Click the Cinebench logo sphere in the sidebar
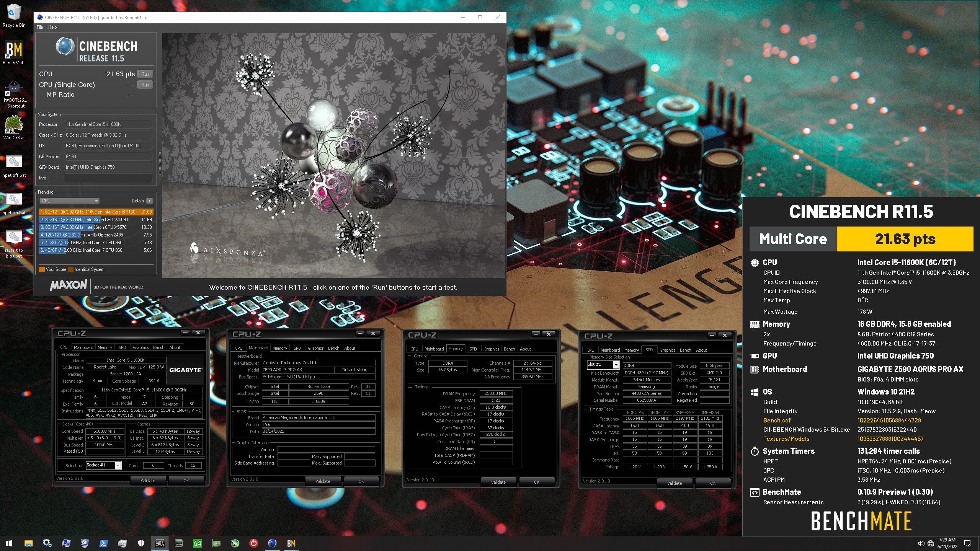Screen dimensions: 980x551 click(x=65, y=47)
